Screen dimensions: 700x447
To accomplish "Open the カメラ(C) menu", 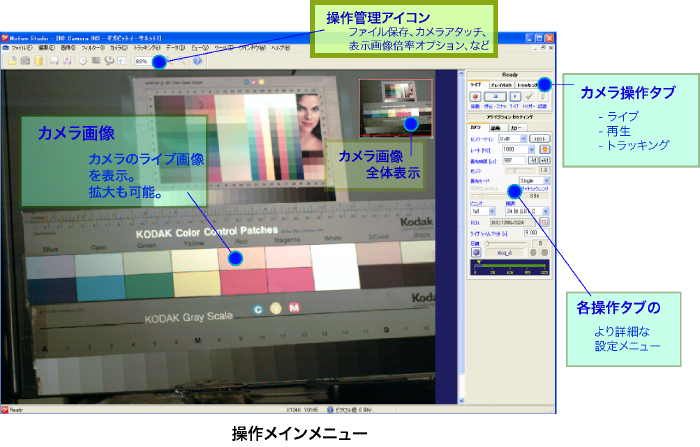I will tap(119, 48).
